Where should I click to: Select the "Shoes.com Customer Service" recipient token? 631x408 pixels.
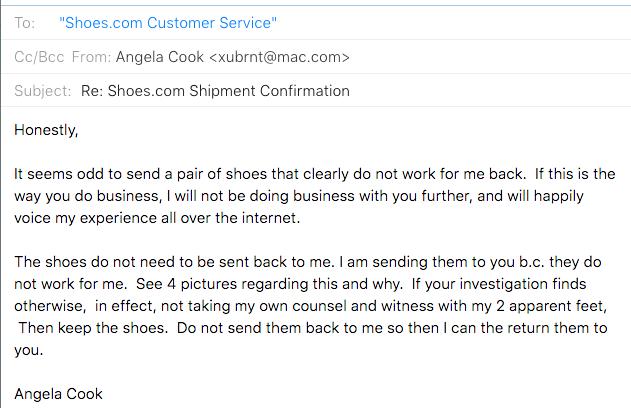click(x=168, y=23)
